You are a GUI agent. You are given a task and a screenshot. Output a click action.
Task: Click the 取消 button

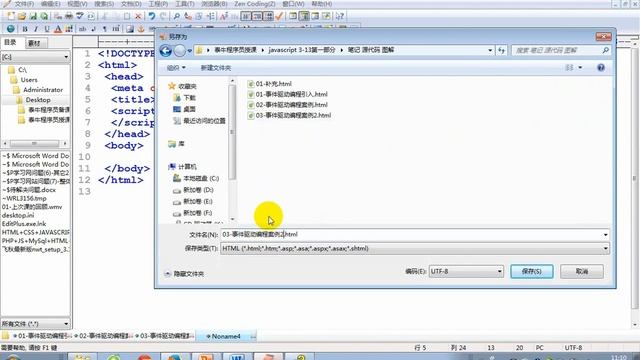tap(582, 271)
